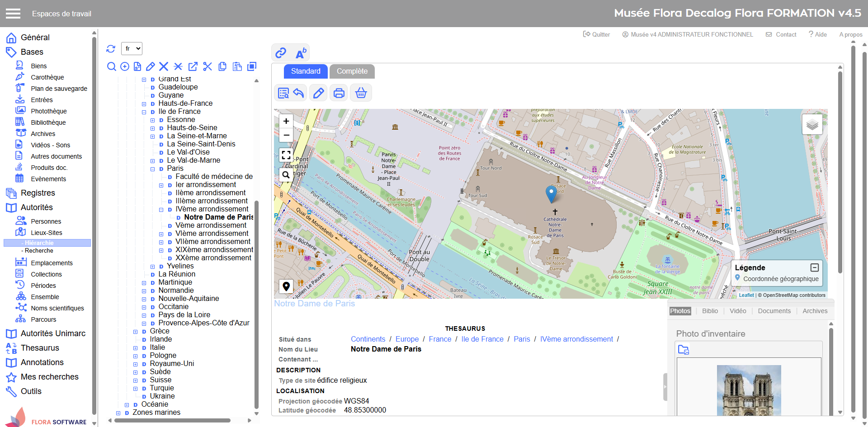Click the Notre Dame photo thumbnail
The height and width of the screenshot is (427, 868).
749,389
